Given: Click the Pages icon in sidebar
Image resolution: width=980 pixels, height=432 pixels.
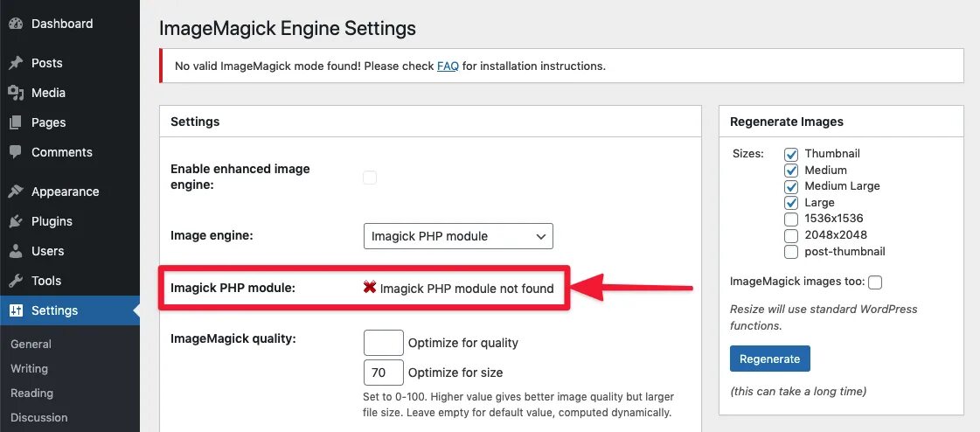Looking at the screenshot, I should [x=15, y=122].
